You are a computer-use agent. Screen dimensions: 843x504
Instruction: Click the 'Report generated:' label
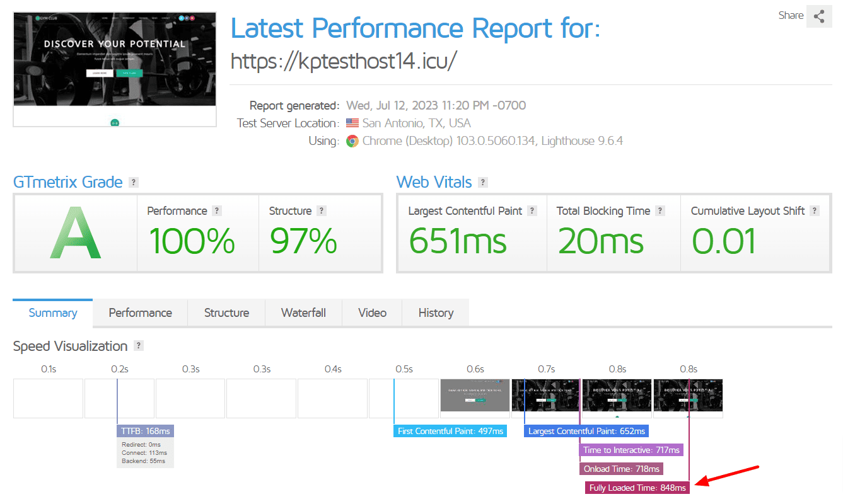(x=294, y=106)
